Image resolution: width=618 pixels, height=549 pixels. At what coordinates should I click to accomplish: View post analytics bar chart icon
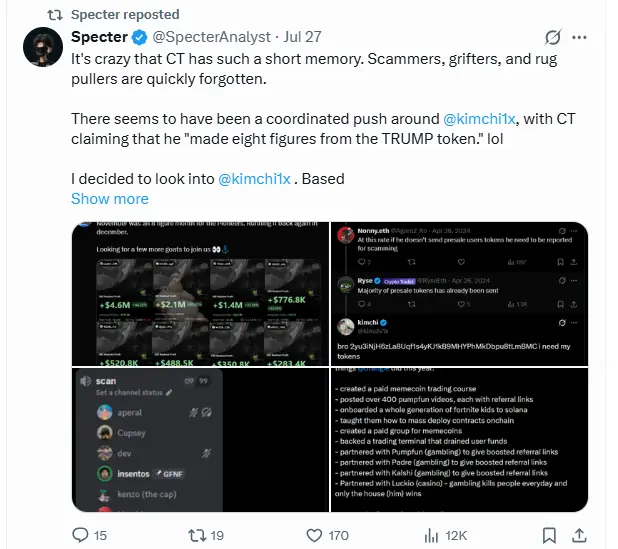click(x=431, y=535)
